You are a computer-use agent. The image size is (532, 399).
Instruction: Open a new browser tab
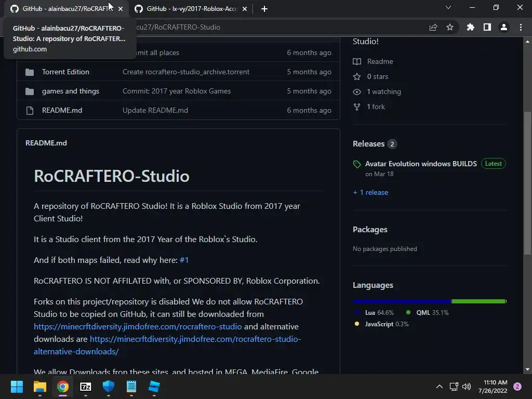264,9
